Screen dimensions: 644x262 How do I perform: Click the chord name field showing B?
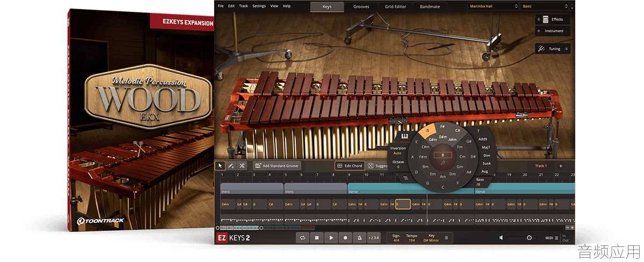pyautogui.click(x=443, y=155)
